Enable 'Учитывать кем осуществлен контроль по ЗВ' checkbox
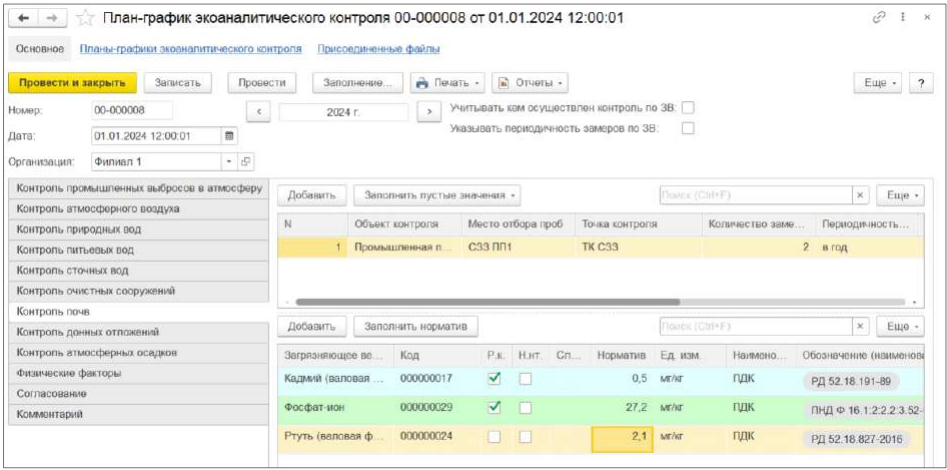This screenshot has height=470, width=947. pyautogui.click(x=687, y=107)
